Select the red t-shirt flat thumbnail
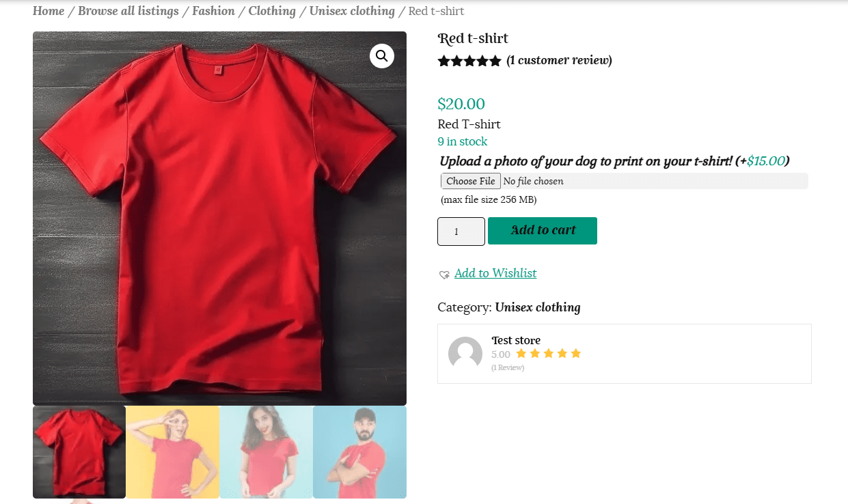 tap(79, 452)
